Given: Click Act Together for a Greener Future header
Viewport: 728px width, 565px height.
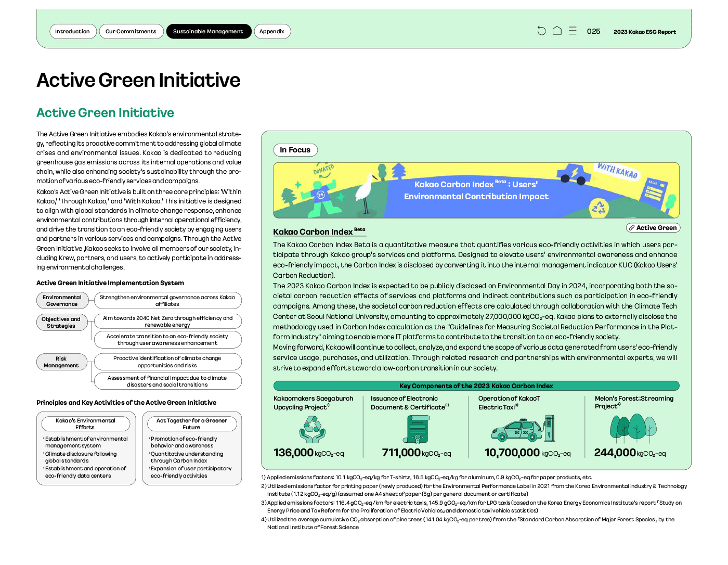Looking at the screenshot, I should (192, 424).
